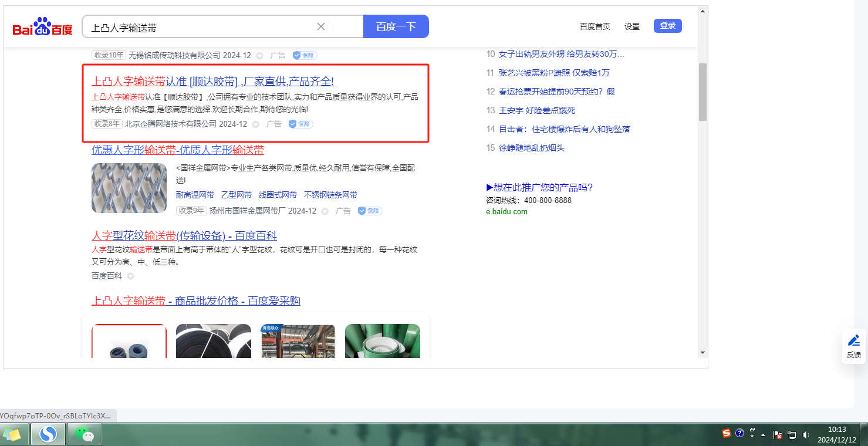Image resolution: width=868 pixels, height=446 pixels.
Task: Click the 咨询热线：400-800-8888 text
Action: [x=529, y=200]
